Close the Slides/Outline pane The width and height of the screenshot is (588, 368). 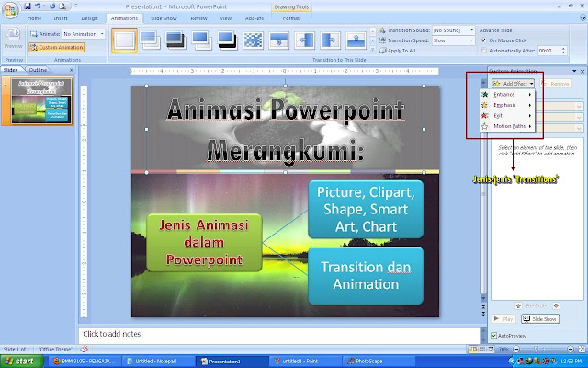coord(72,70)
